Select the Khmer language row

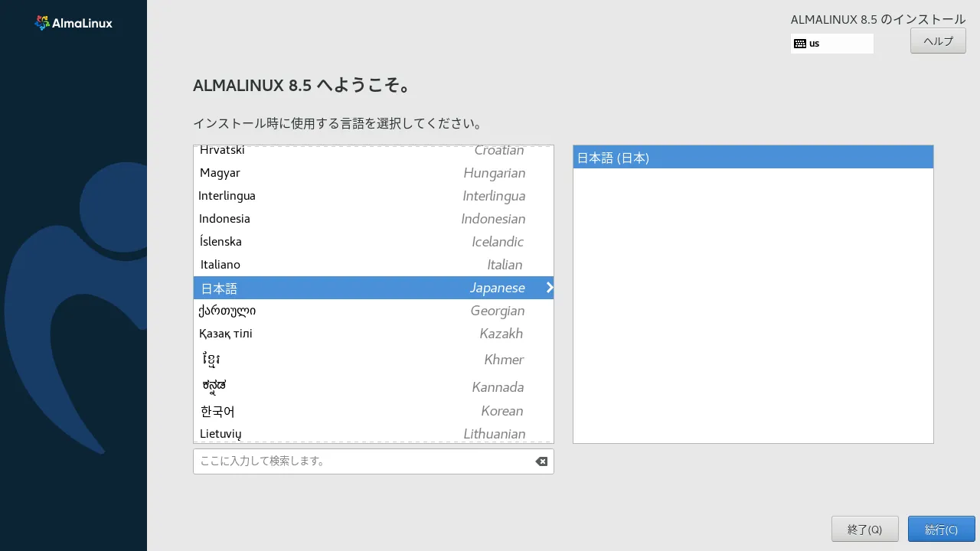[374, 359]
